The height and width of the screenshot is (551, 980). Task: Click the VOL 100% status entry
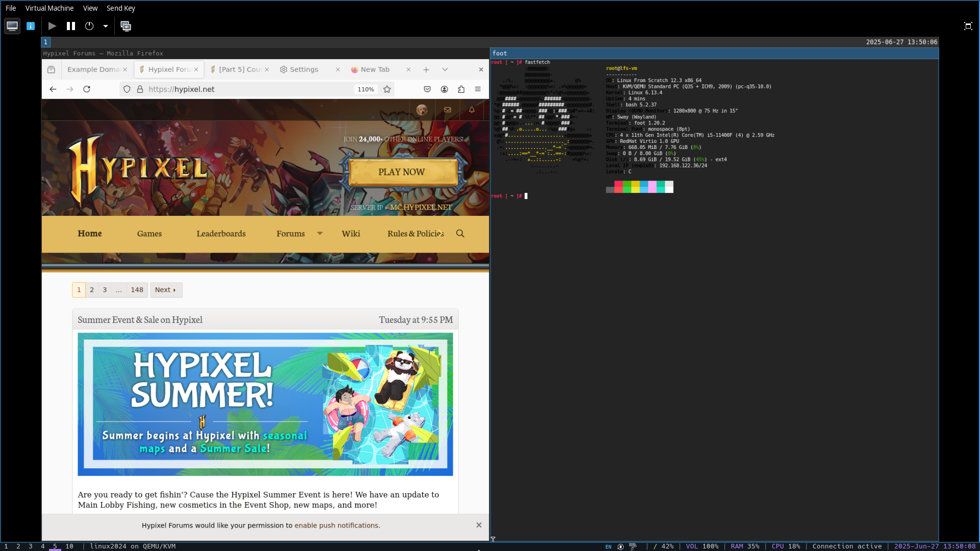(702, 546)
